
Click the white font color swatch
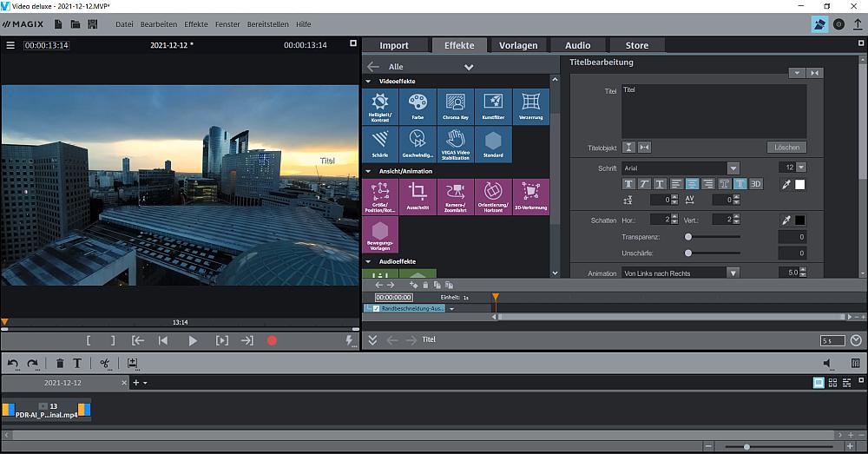tap(800, 184)
